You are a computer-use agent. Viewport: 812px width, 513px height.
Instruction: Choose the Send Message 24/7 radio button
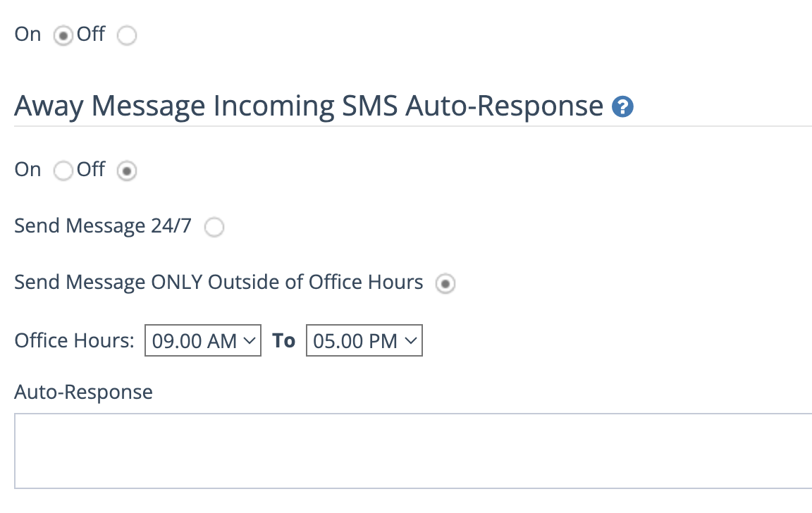click(214, 227)
